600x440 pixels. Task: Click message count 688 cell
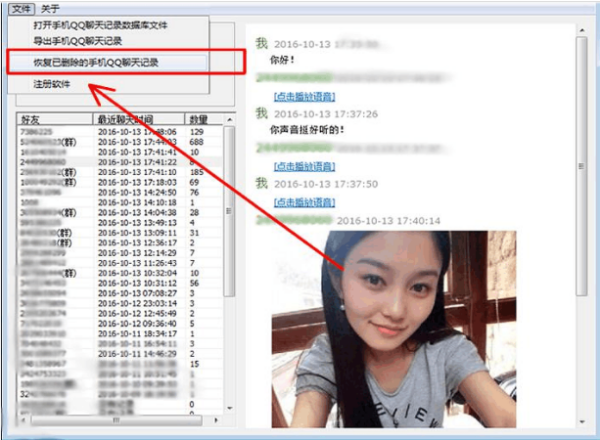[197, 142]
